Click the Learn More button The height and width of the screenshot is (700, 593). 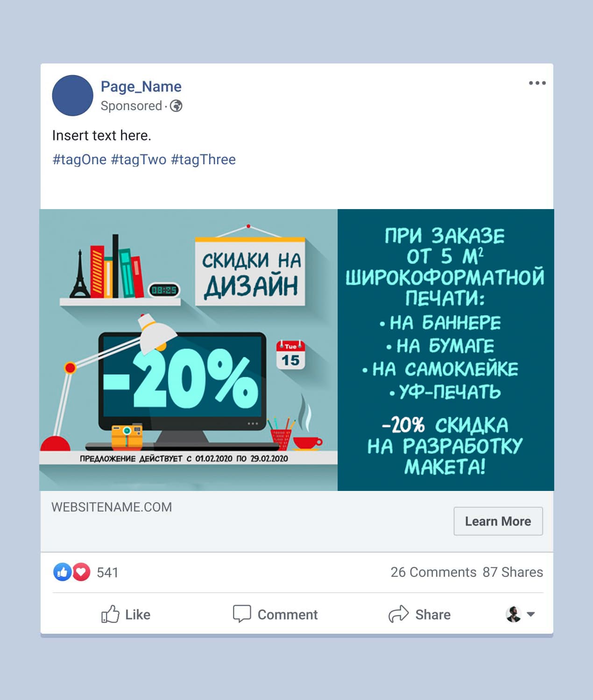click(498, 521)
